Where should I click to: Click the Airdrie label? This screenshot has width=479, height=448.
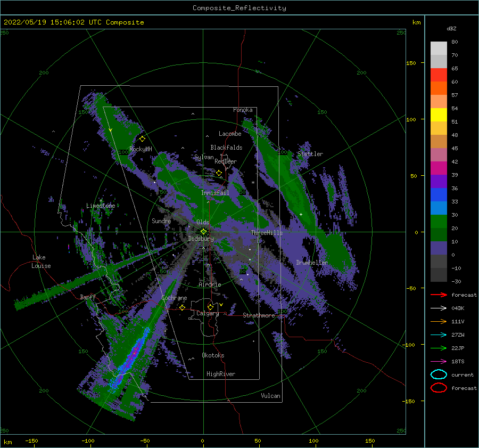click(210, 284)
